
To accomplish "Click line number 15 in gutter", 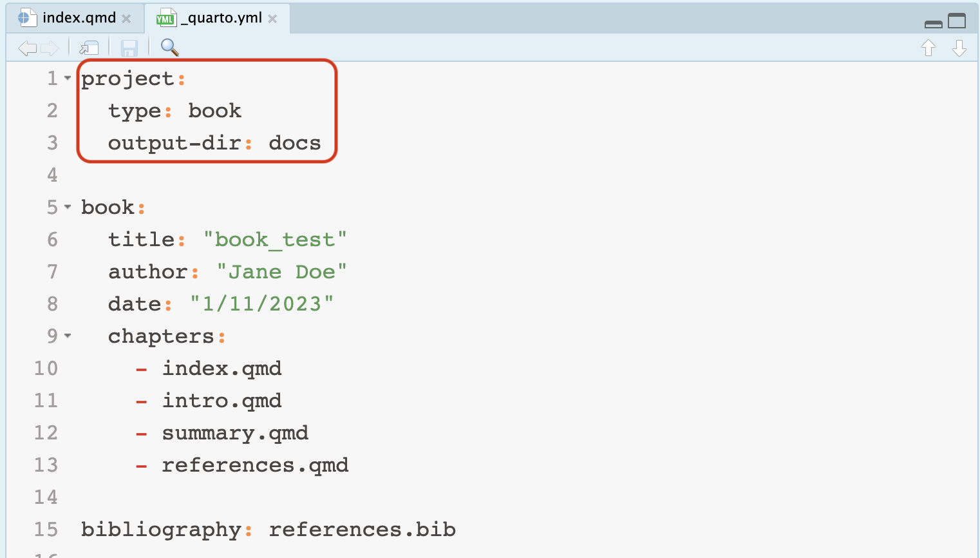I will click(x=46, y=530).
